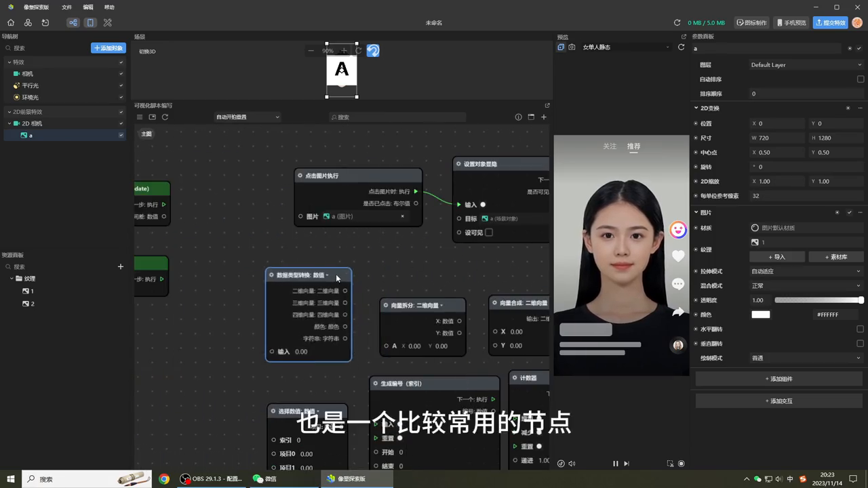Pop out the visual script editor panel
The image size is (868, 488).
pyautogui.click(x=547, y=105)
